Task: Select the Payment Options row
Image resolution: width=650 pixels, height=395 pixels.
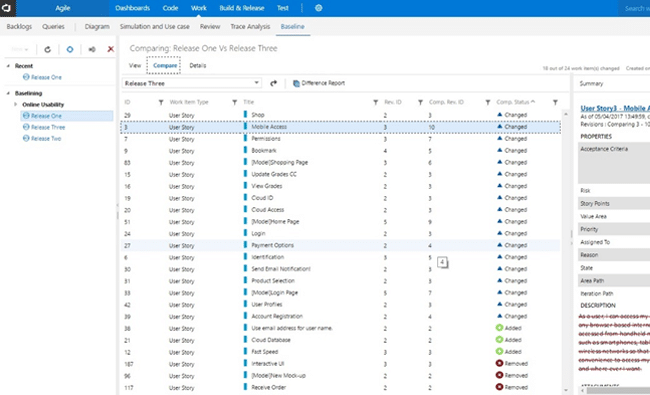Action: click(340, 245)
